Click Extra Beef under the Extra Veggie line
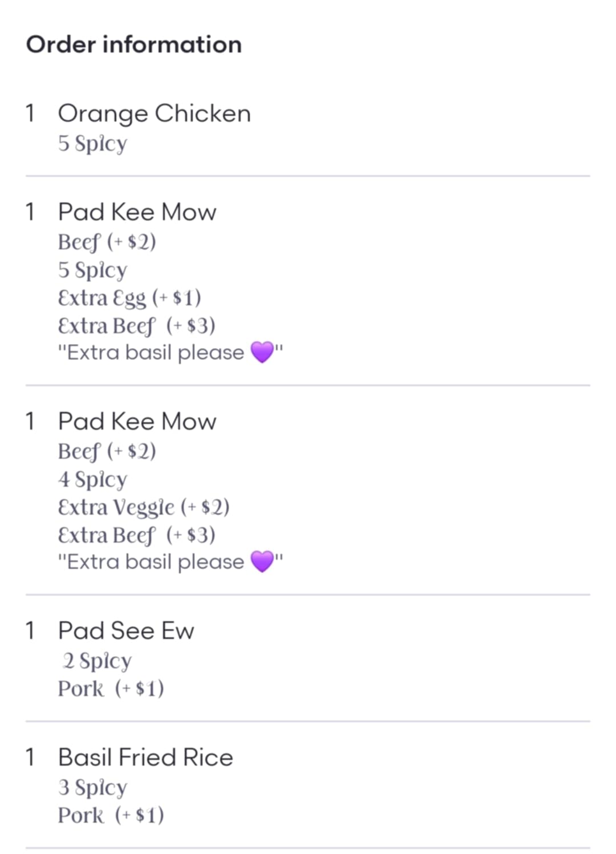Viewport: 616px width, 854px height. pos(136,535)
